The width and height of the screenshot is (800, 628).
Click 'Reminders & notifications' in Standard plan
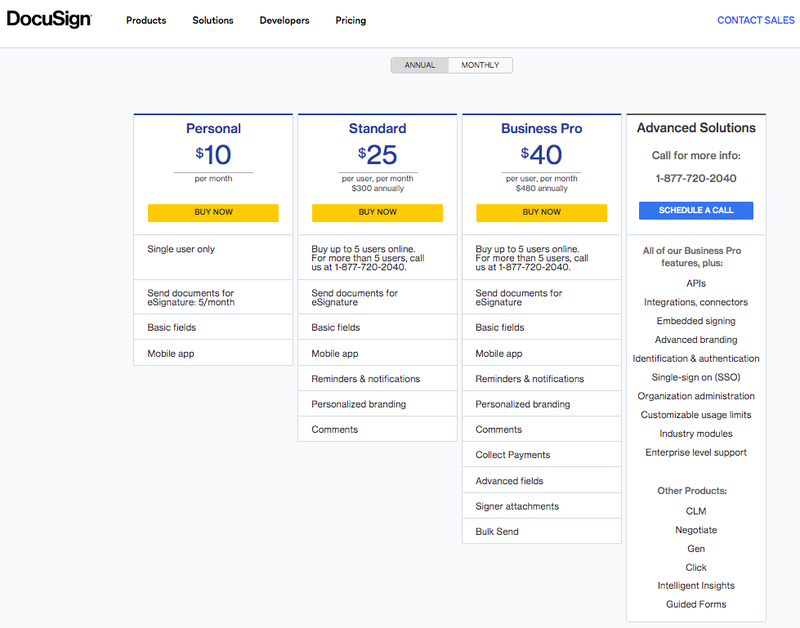coord(378,379)
